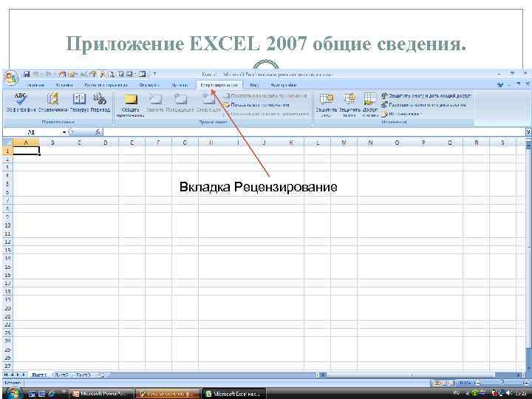Go to previous comment (Предыдущее)
532x399 pixels.
click(x=180, y=103)
